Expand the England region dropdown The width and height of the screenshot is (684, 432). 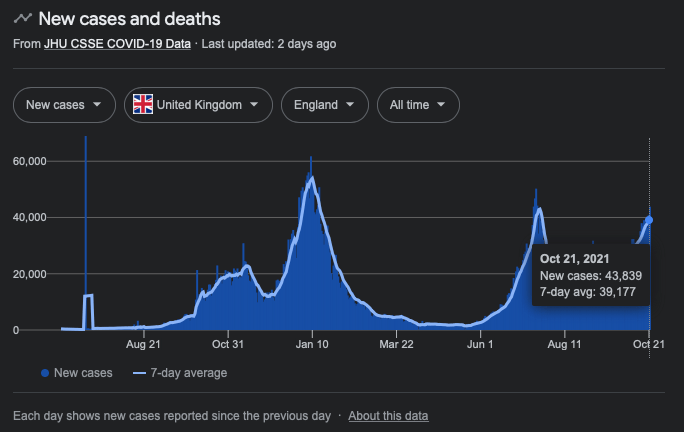(x=324, y=104)
